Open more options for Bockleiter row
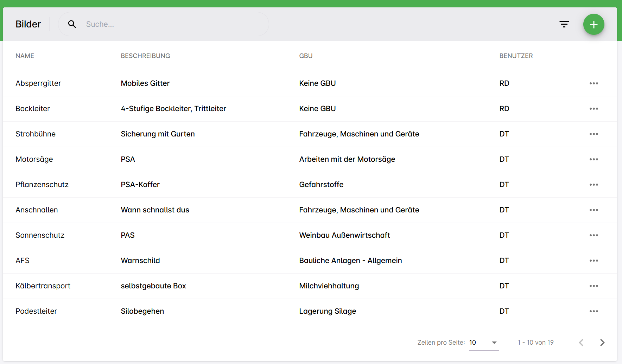Viewport: 622px width, 364px height. click(594, 109)
